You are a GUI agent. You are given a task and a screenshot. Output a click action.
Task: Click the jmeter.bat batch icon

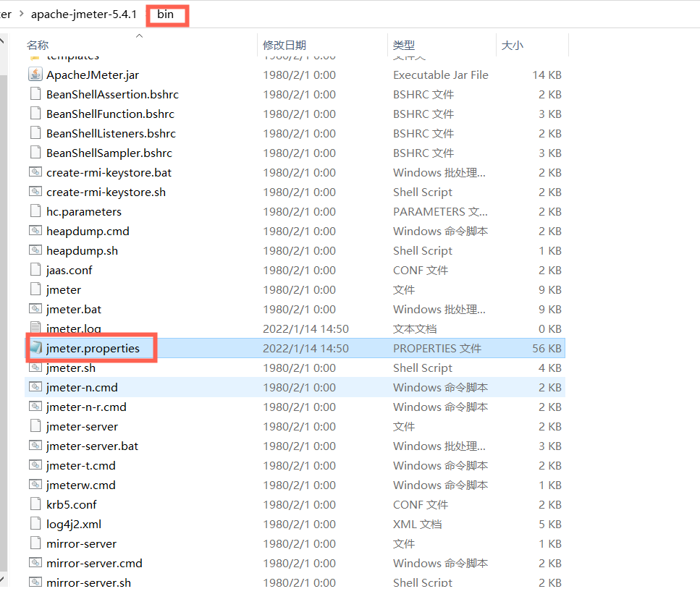(35, 309)
